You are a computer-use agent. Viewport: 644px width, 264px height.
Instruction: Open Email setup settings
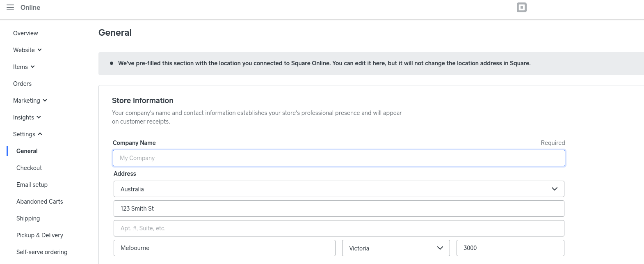pos(32,185)
